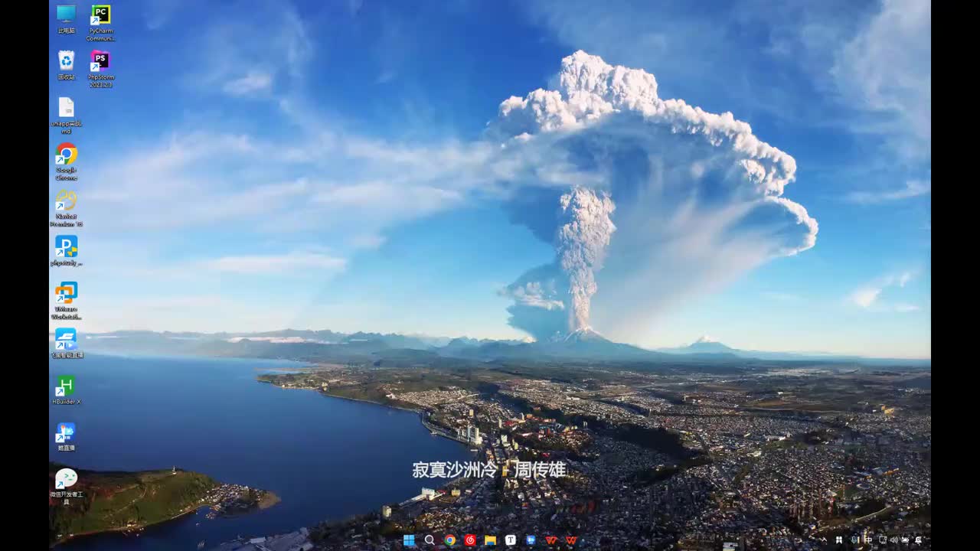The height and width of the screenshot is (551, 980).
Task: Show hidden system tray icons
Action: pyautogui.click(x=824, y=540)
